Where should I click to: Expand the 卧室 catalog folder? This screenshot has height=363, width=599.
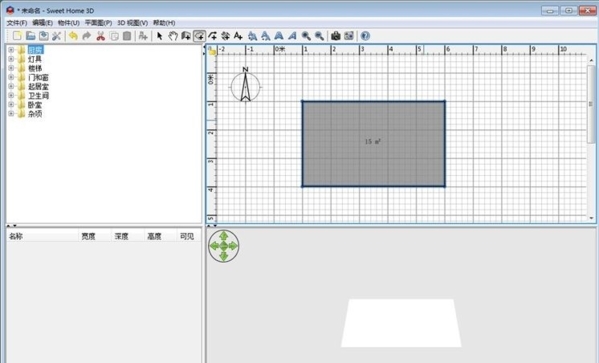point(11,104)
